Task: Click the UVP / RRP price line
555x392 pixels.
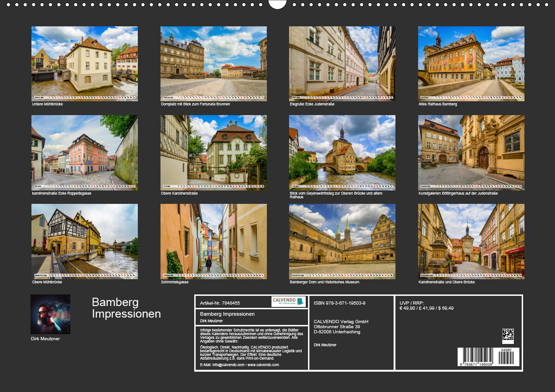Action: tap(426, 306)
